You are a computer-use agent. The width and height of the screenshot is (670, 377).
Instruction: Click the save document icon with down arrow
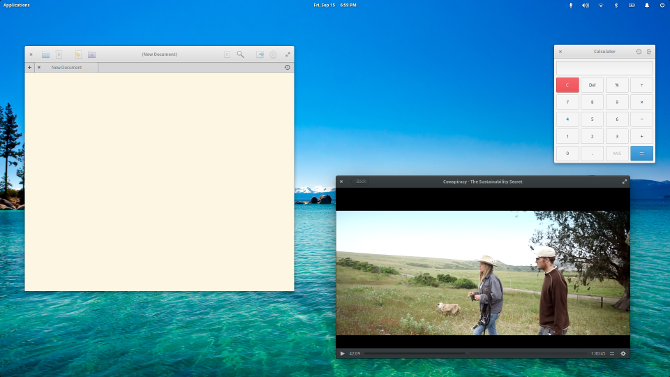coord(59,55)
